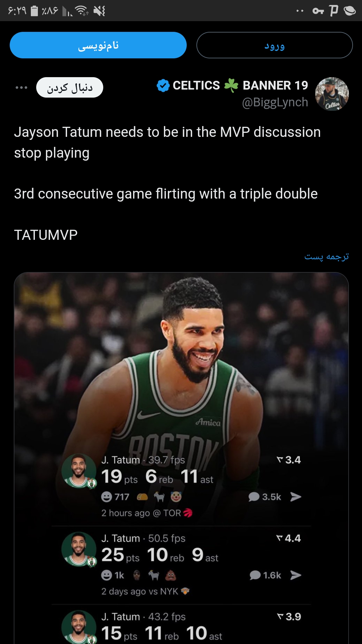The width and height of the screenshot is (362, 644).
Task: Tap the share arrow on 25 pts row
Action: point(296,575)
